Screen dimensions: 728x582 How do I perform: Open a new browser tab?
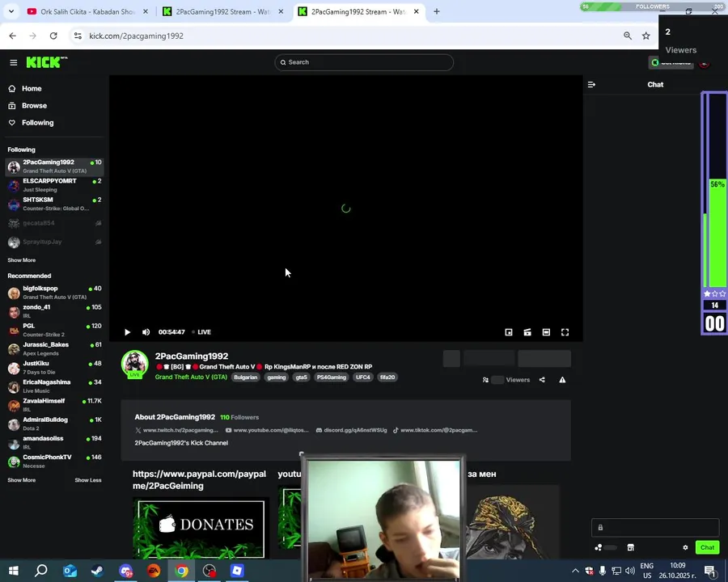coord(437,11)
